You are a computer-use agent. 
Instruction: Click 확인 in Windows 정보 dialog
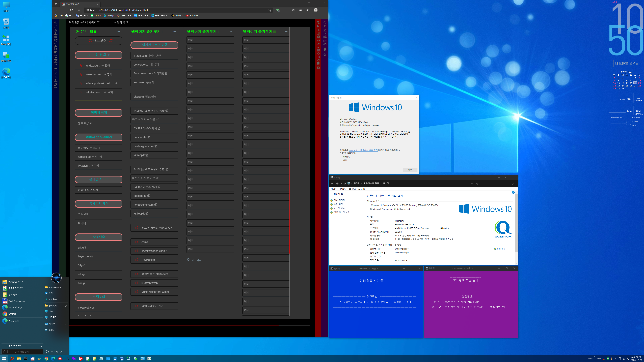click(410, 170)
